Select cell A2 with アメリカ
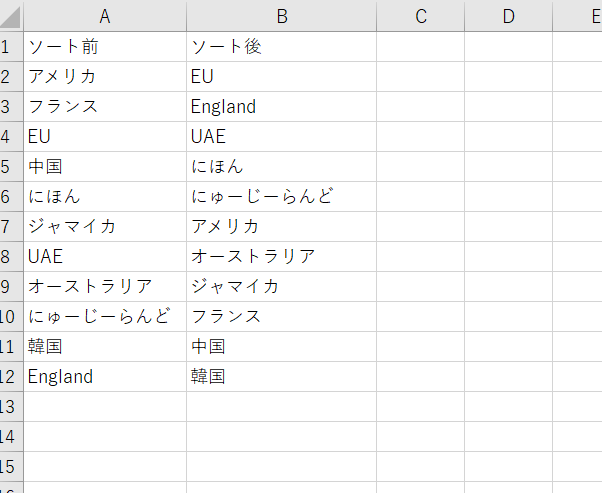The image size is (602, 493). click(105, 76)
